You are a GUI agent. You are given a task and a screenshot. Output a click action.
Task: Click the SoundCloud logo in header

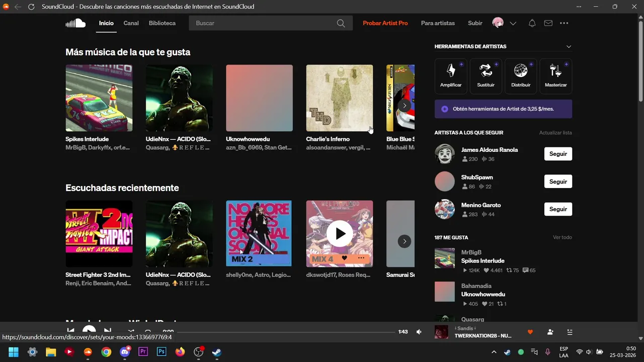point(75,23)
